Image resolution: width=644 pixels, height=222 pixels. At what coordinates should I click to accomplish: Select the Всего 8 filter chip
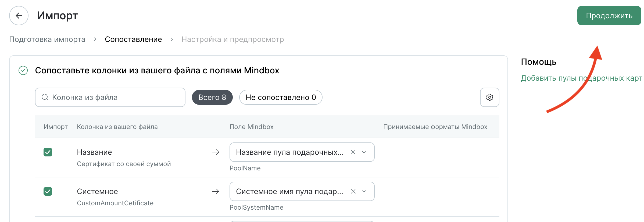point(212,97)
